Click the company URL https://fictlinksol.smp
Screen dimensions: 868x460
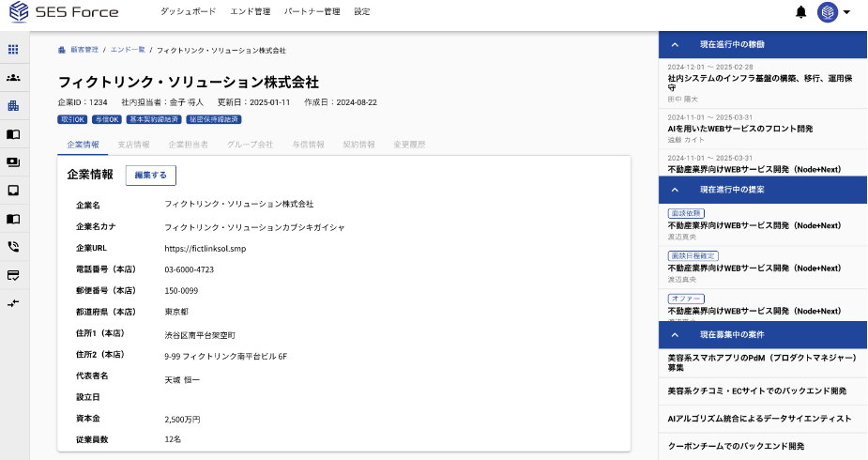[205, 249]
